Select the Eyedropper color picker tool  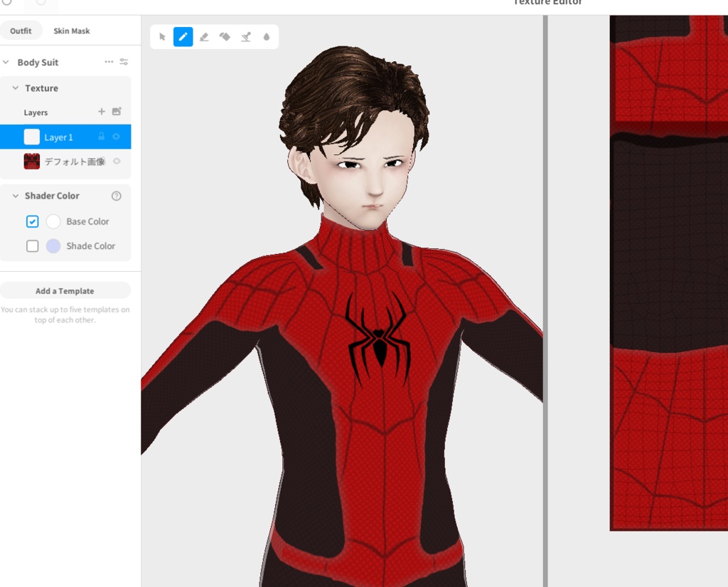246,37
